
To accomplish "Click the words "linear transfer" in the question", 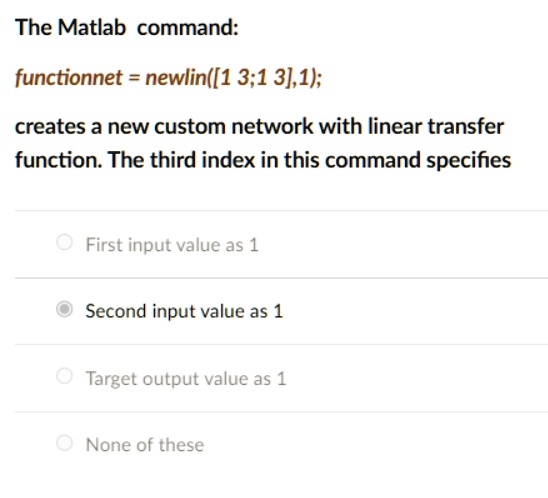I will coord(436,126).
